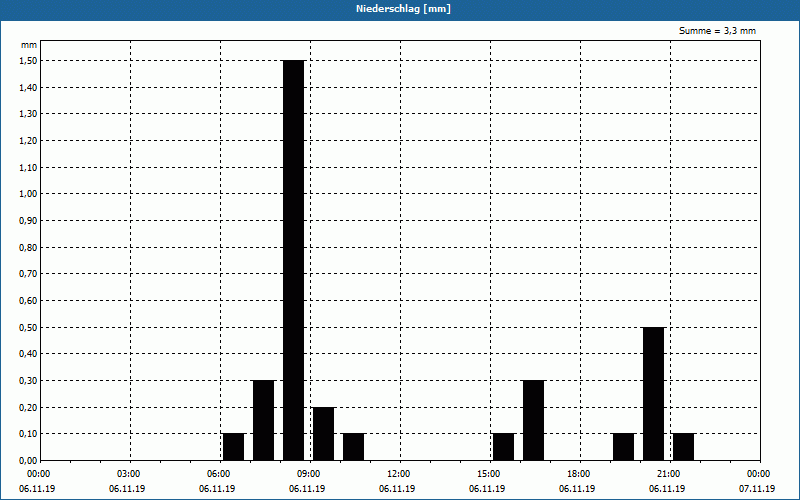This screenshot has height=500, width=800.
Task: Click the 1,30 y-axis label
Action: click(x=28, y=114)
